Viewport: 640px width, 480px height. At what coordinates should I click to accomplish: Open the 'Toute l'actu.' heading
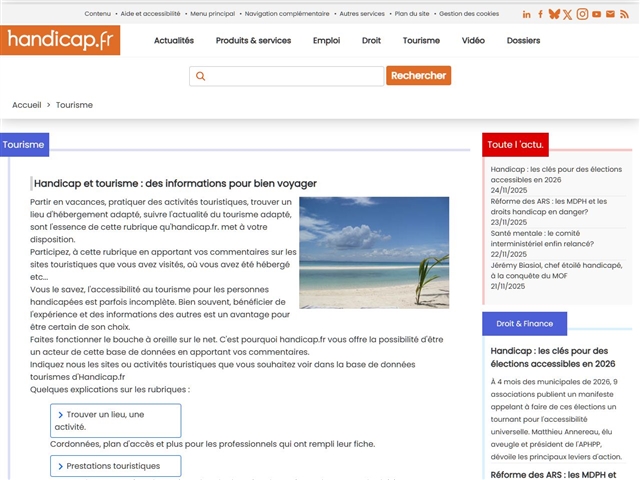tap(515, 144)
